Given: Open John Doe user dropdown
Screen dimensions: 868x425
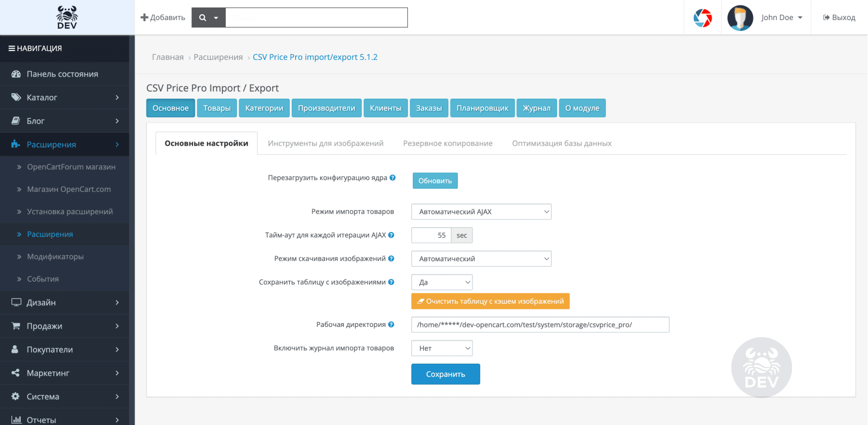Looking at the screenshot, I should [x=782, y=17].
